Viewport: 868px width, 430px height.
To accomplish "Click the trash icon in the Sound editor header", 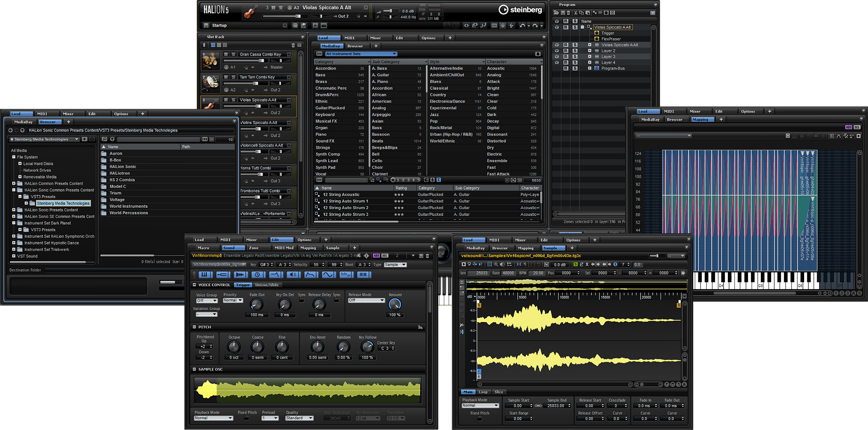I will [x=427, y=256].
